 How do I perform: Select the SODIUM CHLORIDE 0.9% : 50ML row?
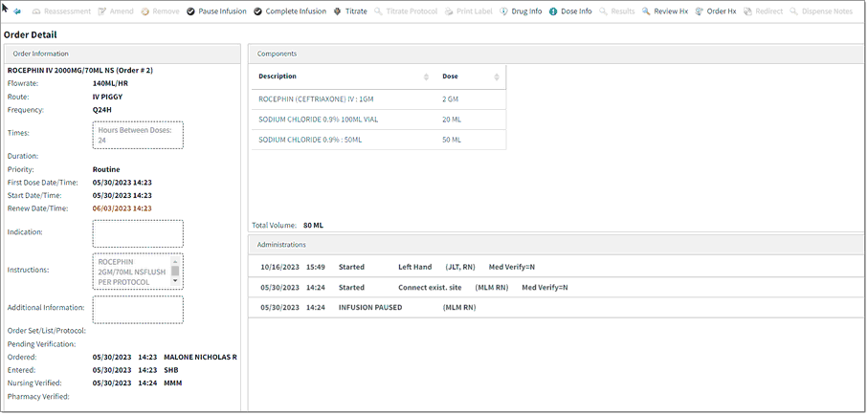(x=379, y=140)
